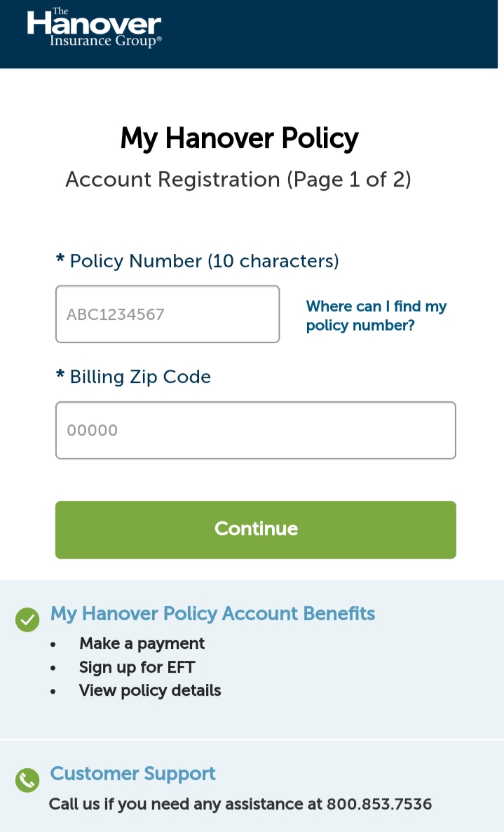Click the dark blue header bar
This screenshot has height=832, width=504.
(249, 34)
